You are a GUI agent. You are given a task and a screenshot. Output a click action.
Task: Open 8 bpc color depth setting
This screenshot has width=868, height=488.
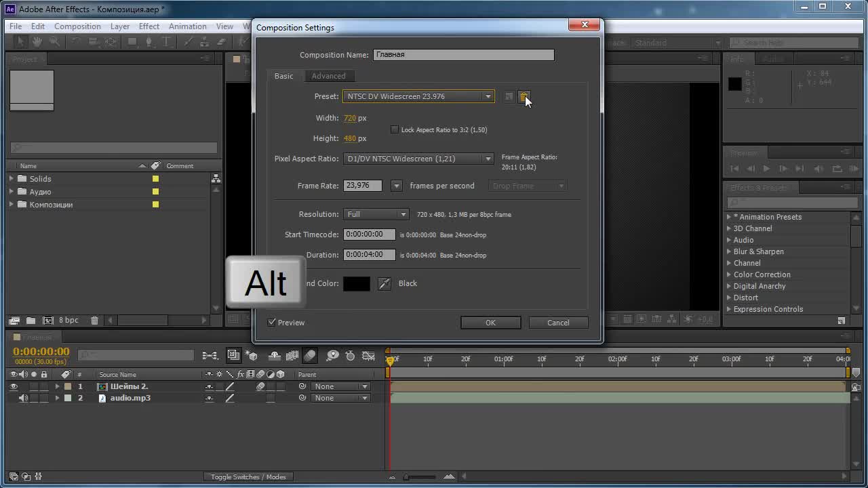click(68, 320)
